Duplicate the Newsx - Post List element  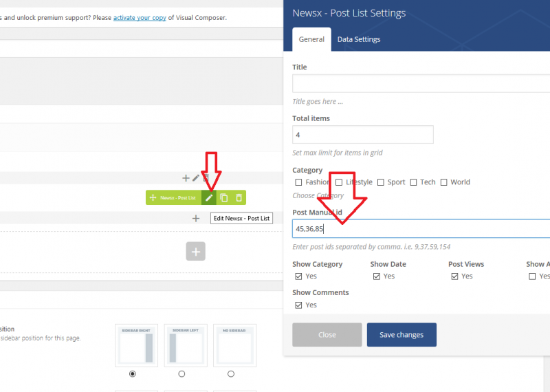pyautogui.click(x=224, y=198)
